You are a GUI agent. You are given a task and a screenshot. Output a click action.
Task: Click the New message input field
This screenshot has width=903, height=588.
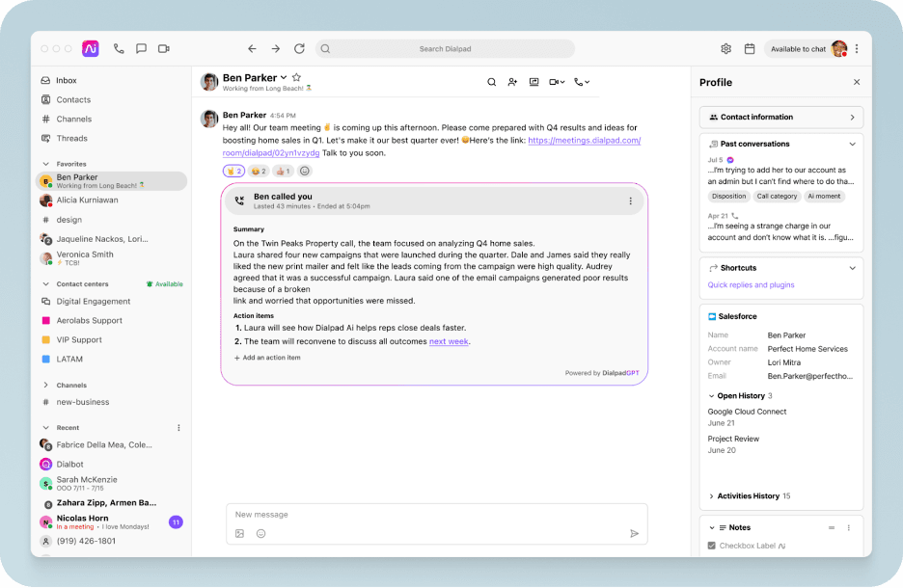(424, 515)
